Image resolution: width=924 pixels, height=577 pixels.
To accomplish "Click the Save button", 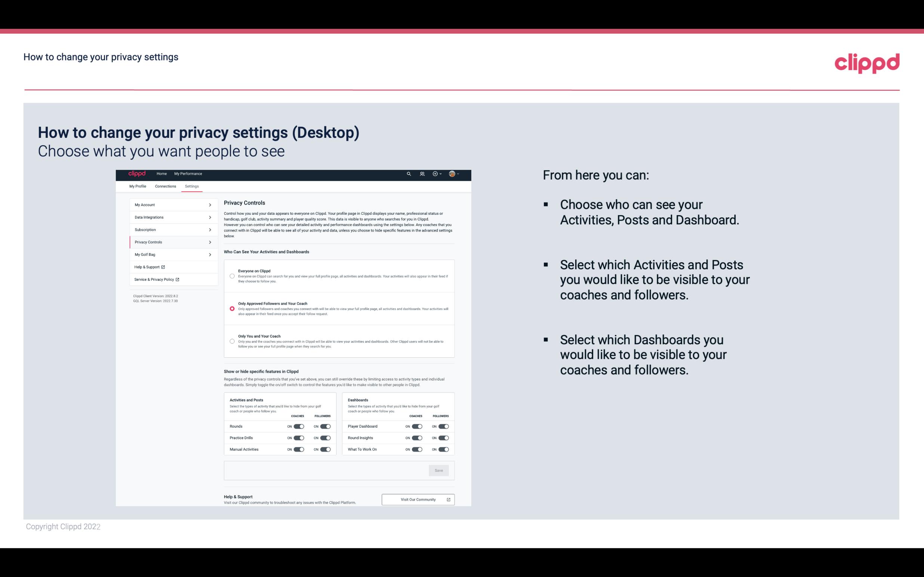I will pyautogui.click(x=439, y=471).
